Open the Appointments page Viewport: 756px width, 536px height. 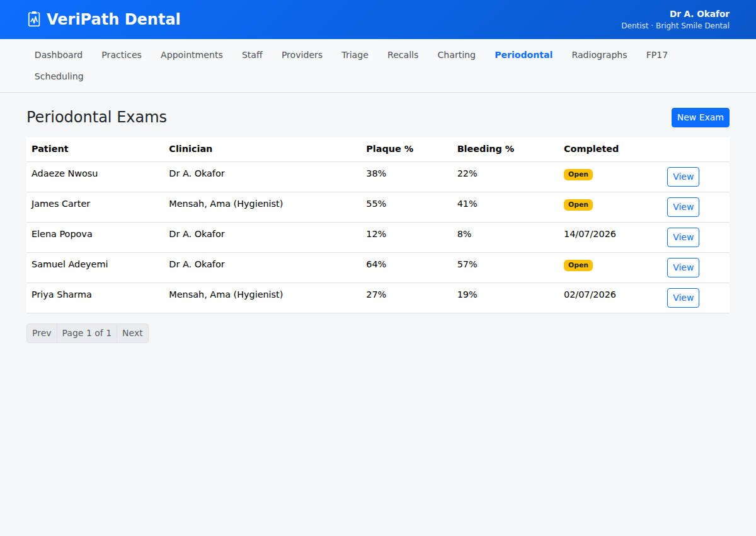click(x=192, y=55)
